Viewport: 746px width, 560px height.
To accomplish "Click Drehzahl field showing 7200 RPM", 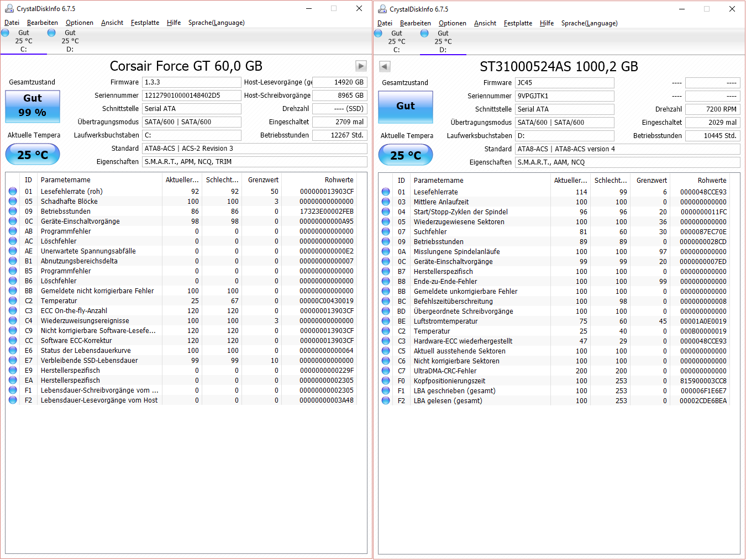I will click(x=713, y=109).
